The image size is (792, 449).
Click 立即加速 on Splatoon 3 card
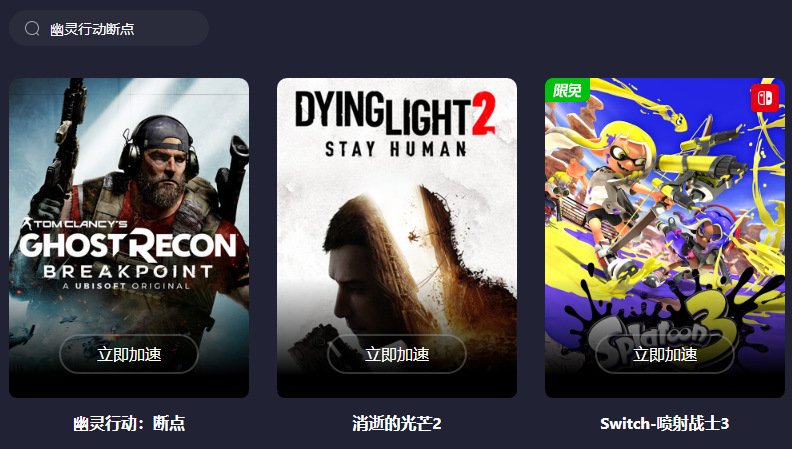[x=665, y=354]
